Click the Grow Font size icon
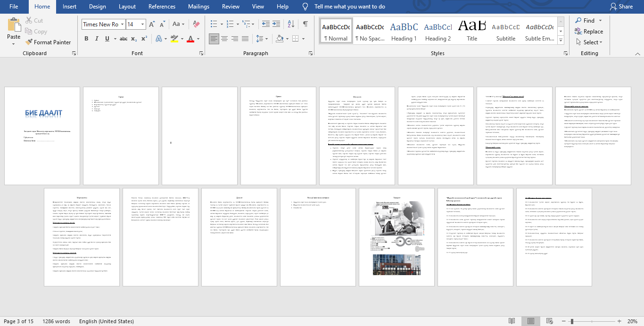 pos(151,24)
